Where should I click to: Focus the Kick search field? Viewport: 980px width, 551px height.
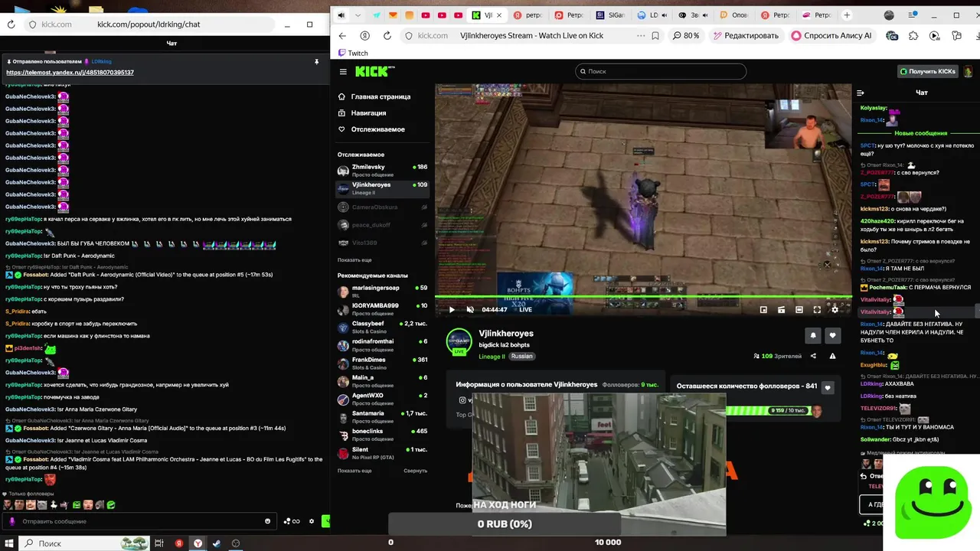[660, 71]
